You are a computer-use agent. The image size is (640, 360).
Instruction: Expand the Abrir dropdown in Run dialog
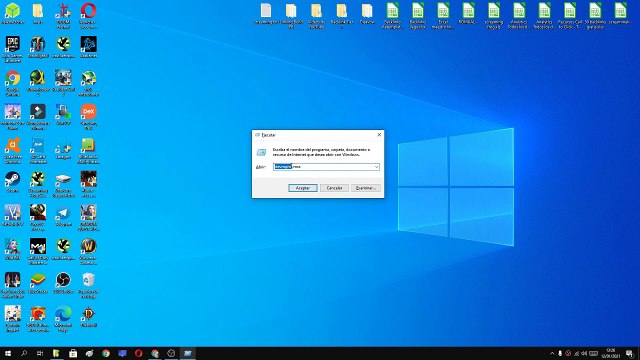click(x=376, y=167)
